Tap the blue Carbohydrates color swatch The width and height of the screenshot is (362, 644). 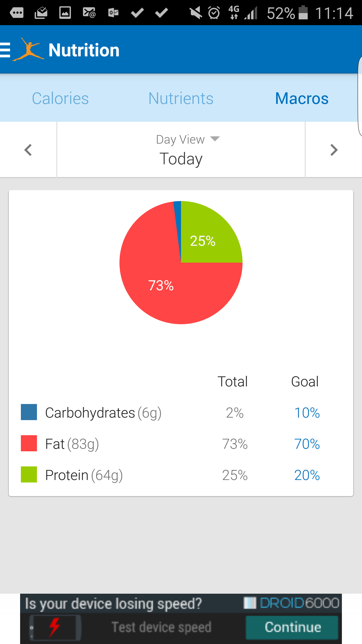pos(29,412)
